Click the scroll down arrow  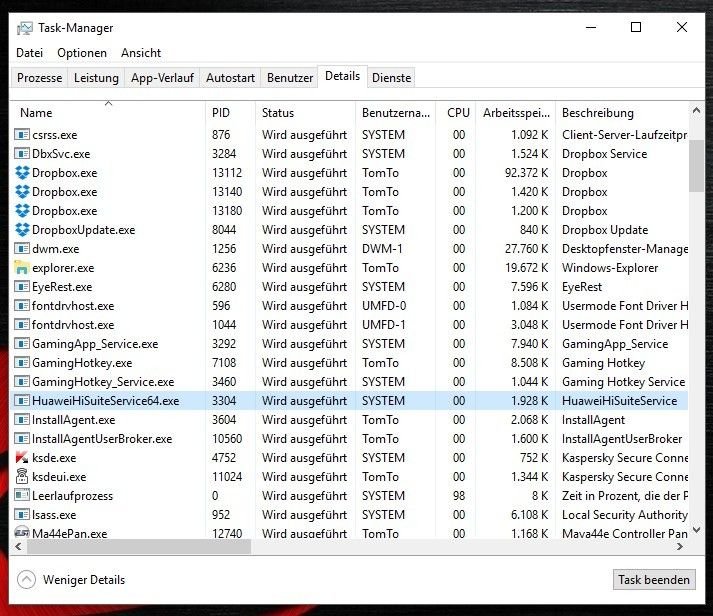point(696,530)
